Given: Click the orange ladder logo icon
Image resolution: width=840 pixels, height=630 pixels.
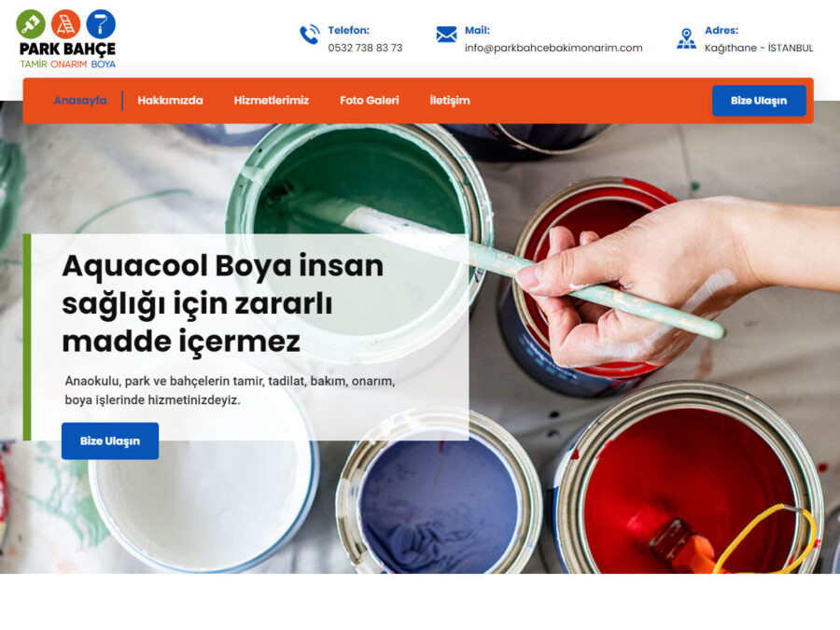Looking at the screenshot, I should (66, 24).
